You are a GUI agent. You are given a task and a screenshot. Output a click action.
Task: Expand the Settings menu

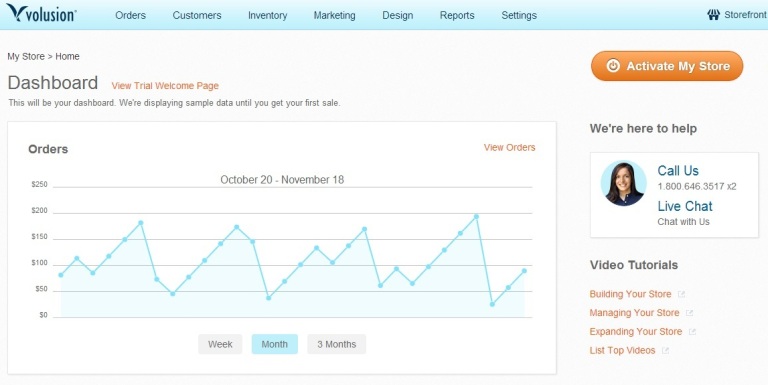[519, 15]
